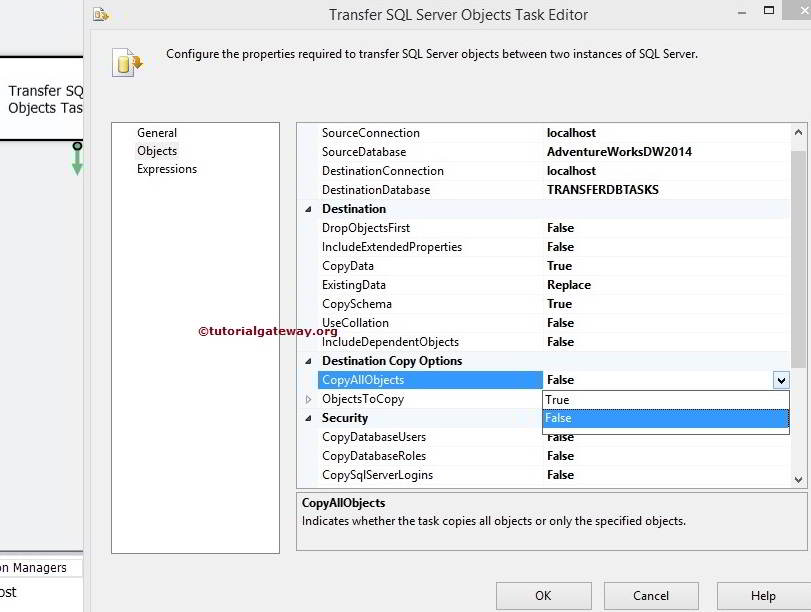Viewport: 811px width, 612px height.
Task: Click the OK button
Action: click(543, 595)
